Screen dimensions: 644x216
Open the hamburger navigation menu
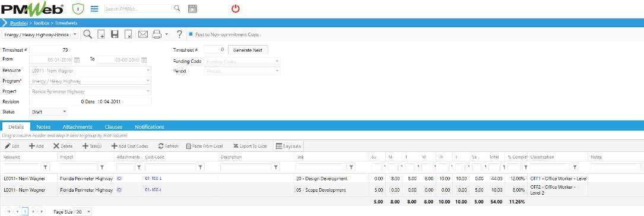[94, 9]
